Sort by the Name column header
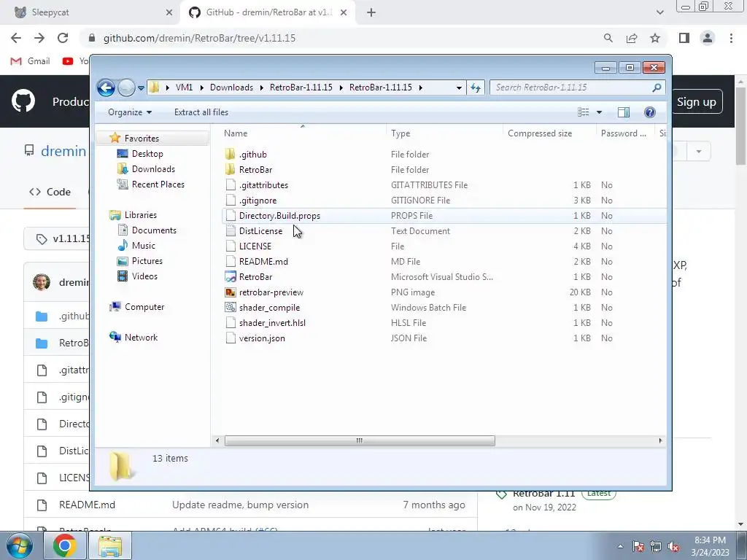 [x=236, y=133]
